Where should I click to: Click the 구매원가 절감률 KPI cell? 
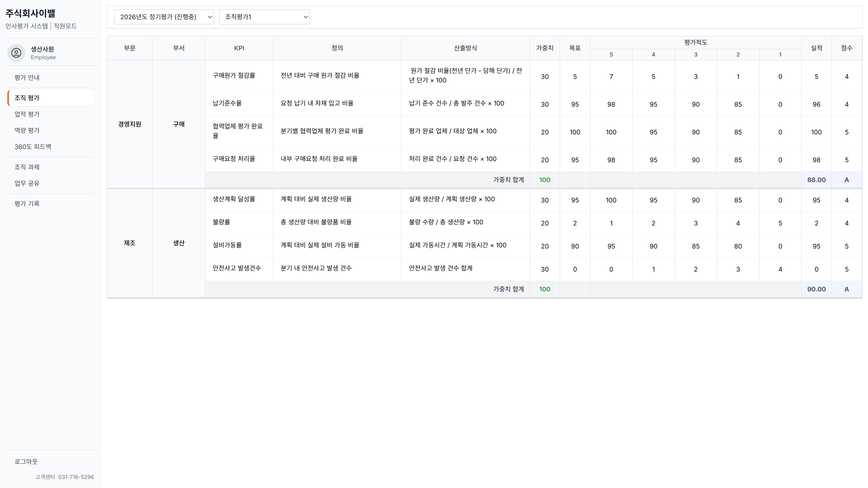click(234, 75)
